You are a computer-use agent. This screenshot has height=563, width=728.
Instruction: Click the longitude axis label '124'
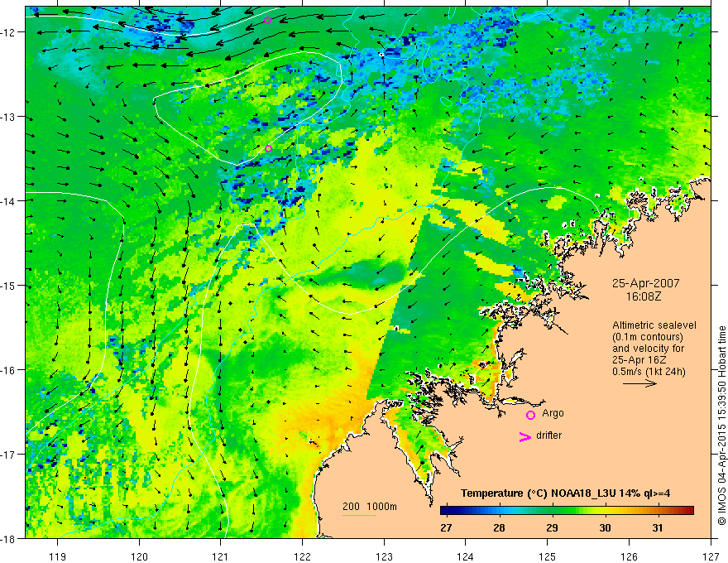pyautogui.click(x=466, y=556)
